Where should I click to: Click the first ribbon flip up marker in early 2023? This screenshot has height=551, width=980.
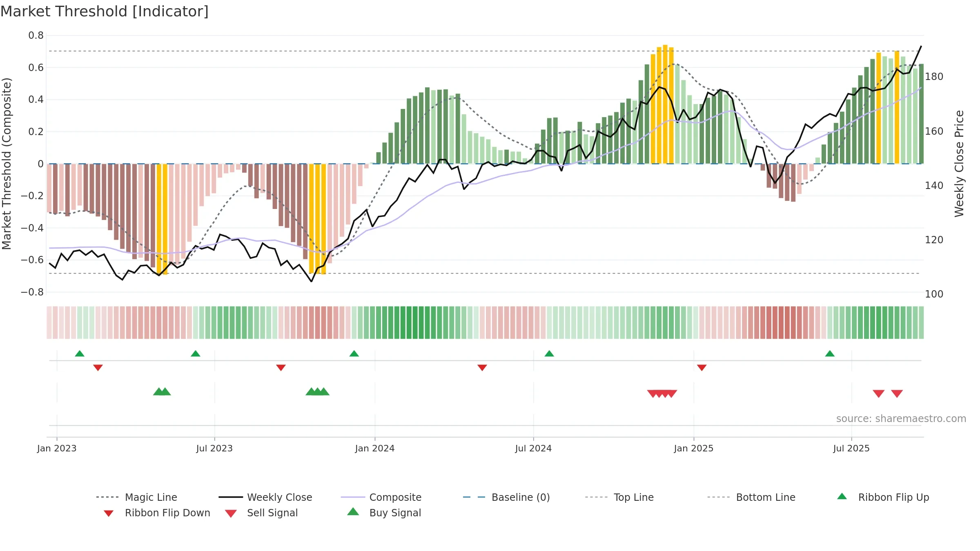(80, 353)
